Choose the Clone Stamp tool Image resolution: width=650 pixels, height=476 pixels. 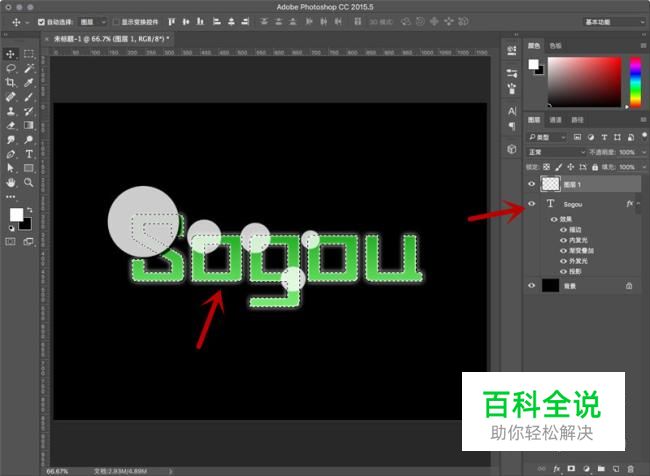10,111
